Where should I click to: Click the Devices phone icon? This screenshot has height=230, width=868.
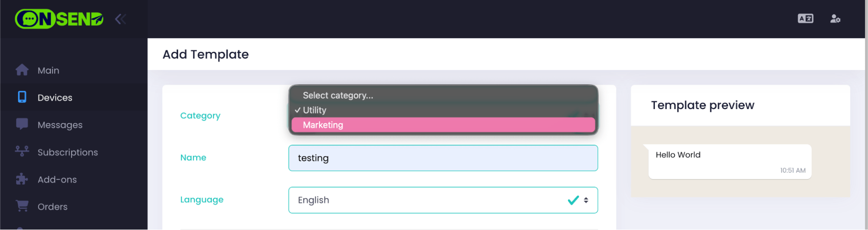[22, 97]
